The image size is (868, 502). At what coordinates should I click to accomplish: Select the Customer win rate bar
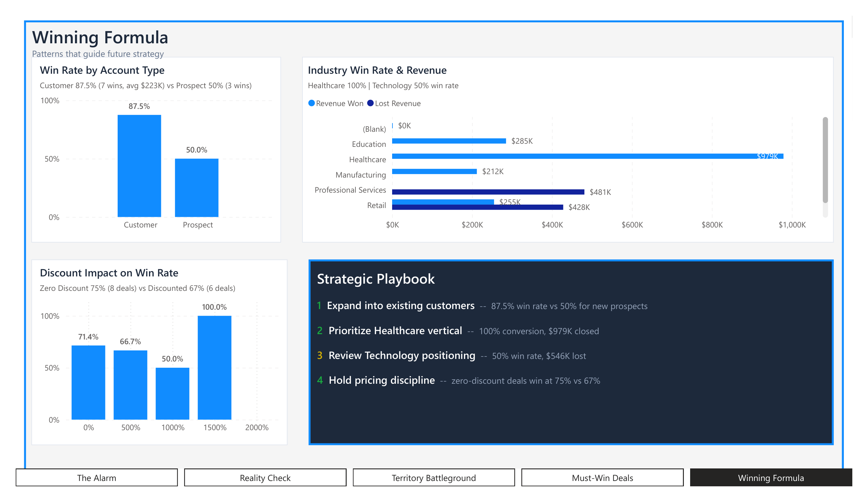pos(139,166)
